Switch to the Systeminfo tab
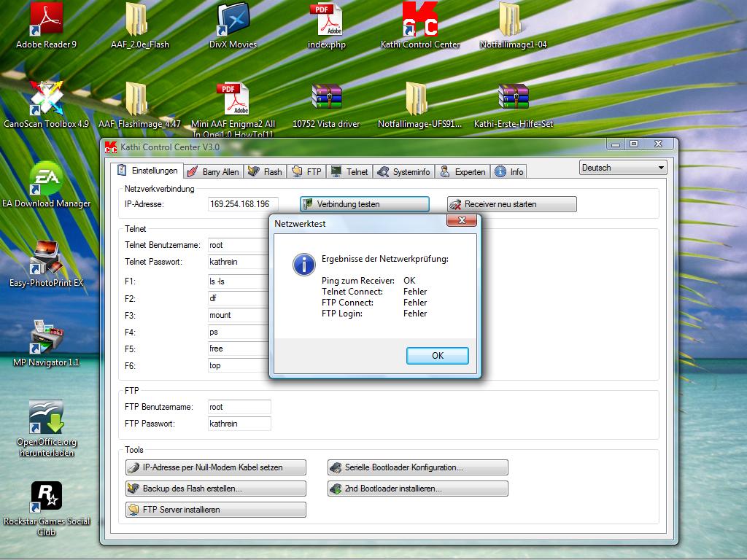This screenshot has width=747, height=560. tap(405, 172)
